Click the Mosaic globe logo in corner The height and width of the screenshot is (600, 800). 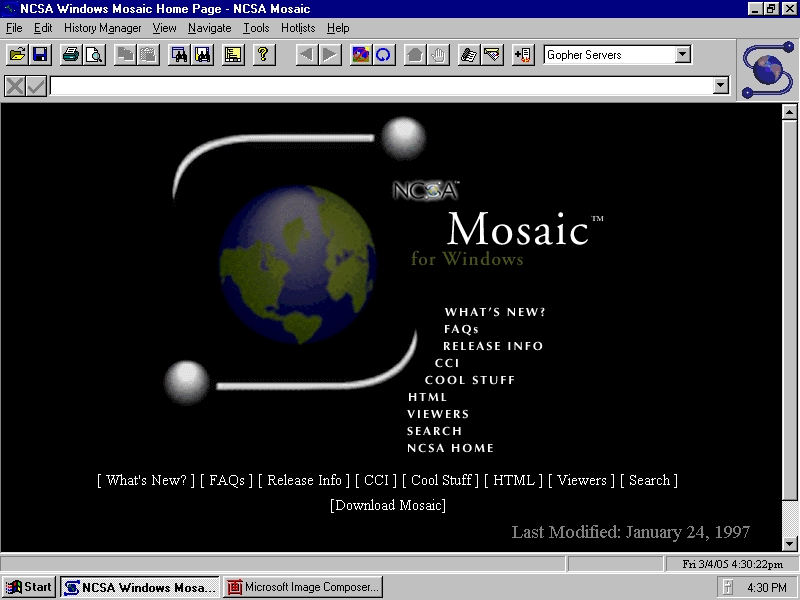(768, 70)
